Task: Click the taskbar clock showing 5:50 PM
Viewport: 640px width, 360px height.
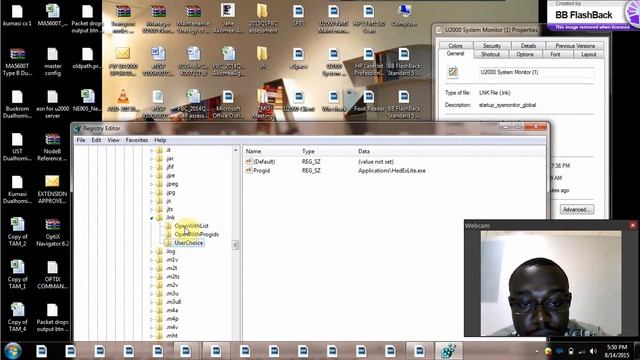Action: (617, 351)
